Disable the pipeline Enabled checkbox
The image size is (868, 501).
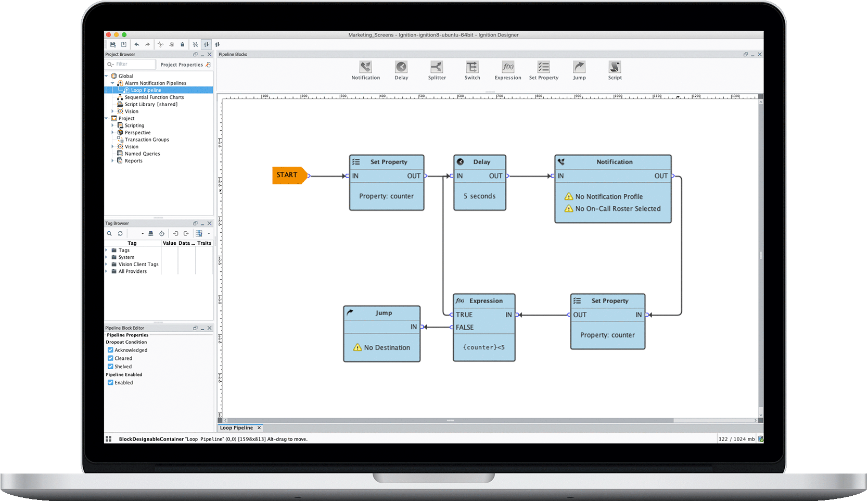(x=110, y=383)
